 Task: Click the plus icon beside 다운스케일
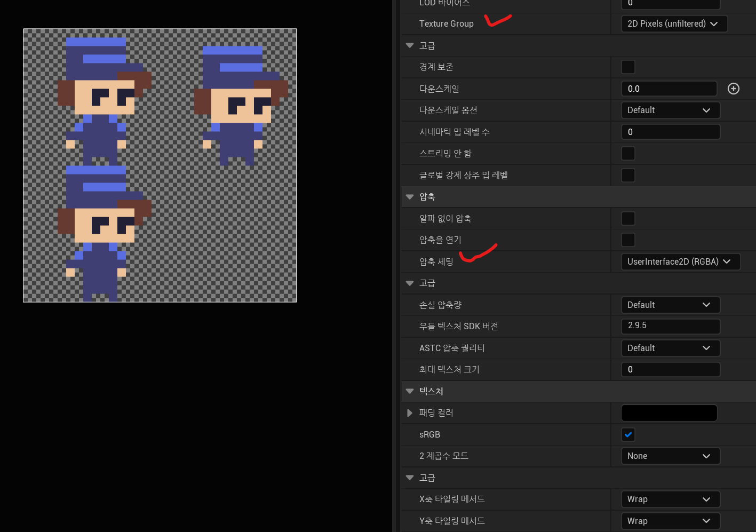(734, 89)
